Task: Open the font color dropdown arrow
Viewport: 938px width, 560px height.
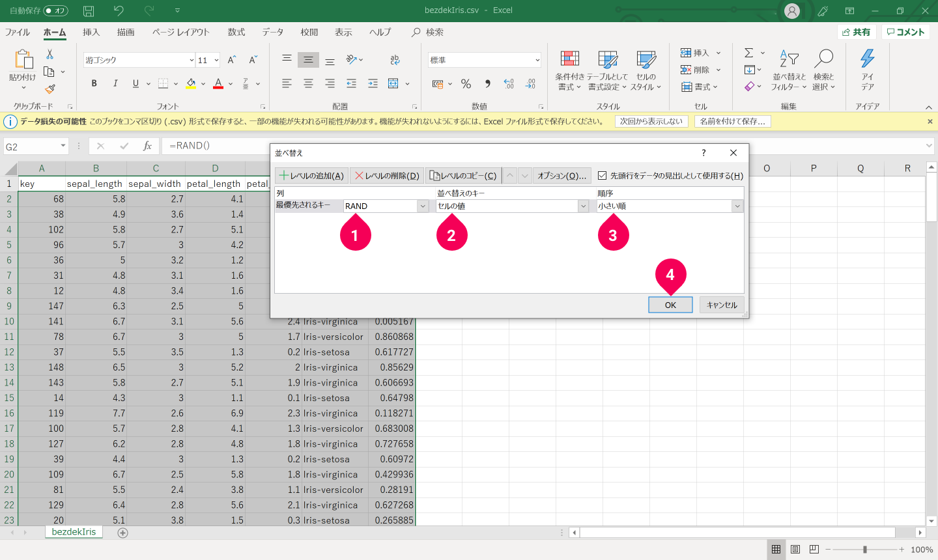Action: [231, 83]
